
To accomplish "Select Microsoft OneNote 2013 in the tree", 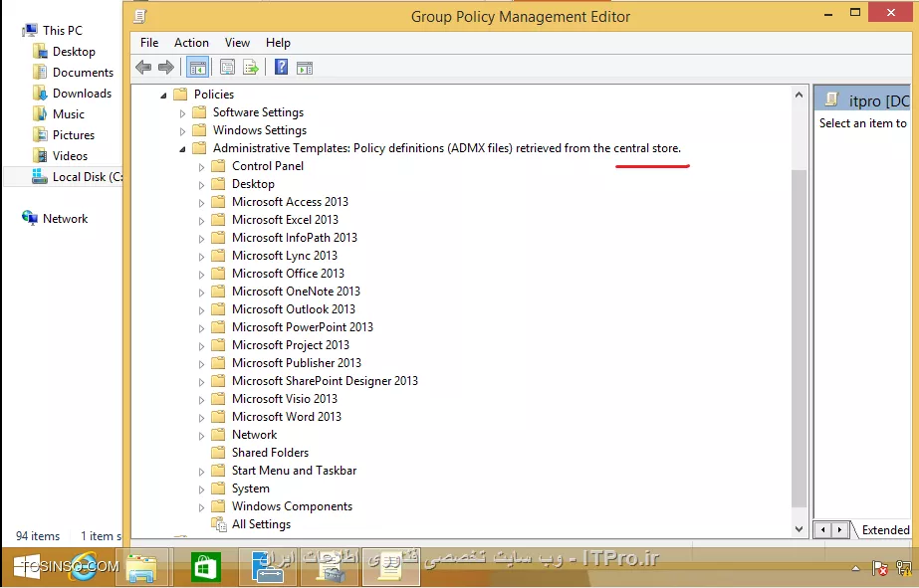I will click(x=296, y=292).
